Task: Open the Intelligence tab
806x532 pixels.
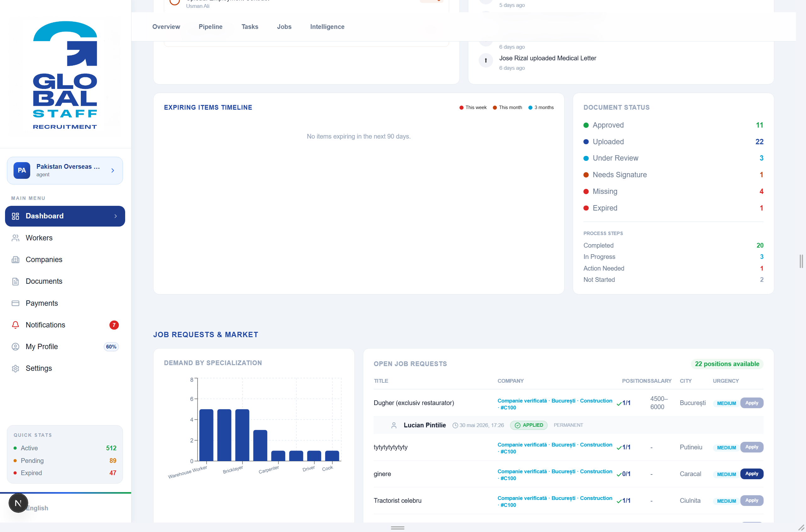Action: coord(327,27)
